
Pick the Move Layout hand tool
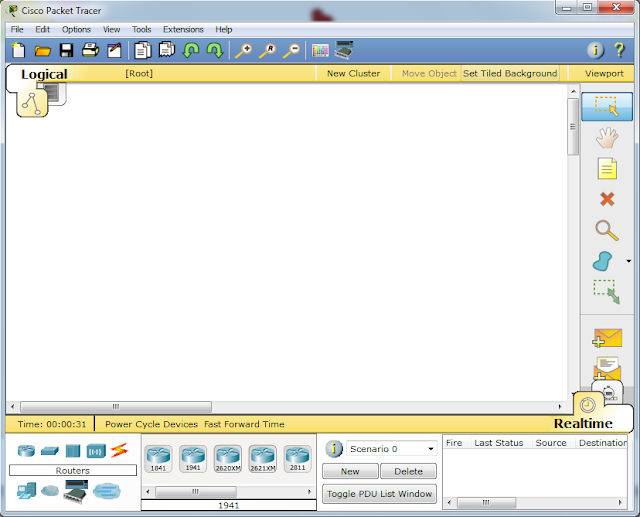(x=607, y=138)
